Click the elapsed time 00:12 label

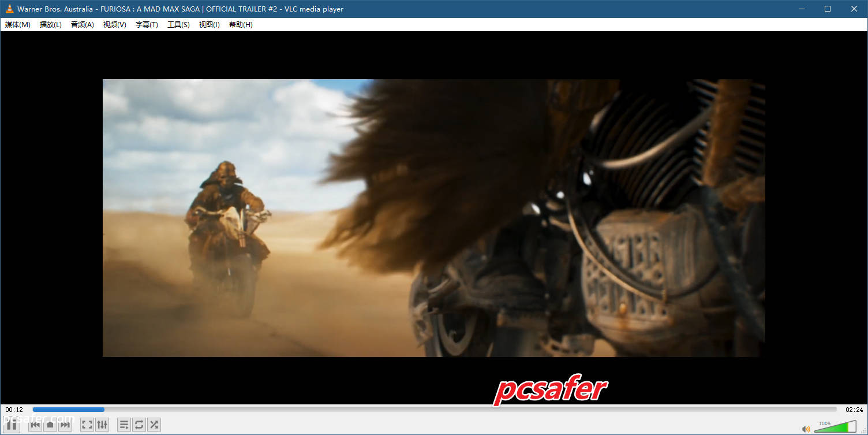pyautogui.click(x=14, y=410)
